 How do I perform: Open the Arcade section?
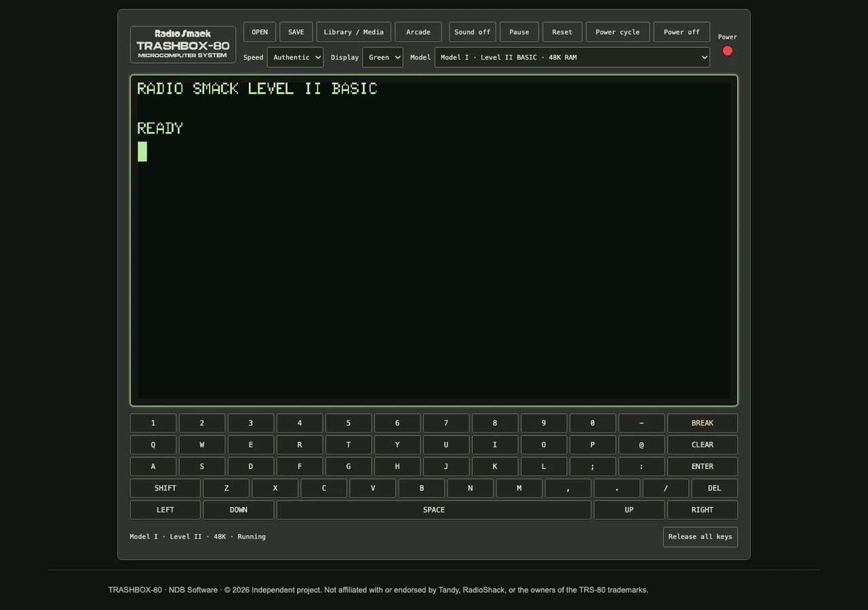click(418, 32)
